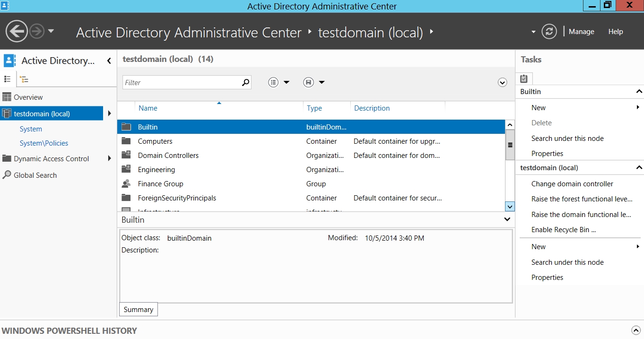The image size is (644, 339).
Task: Select the Builtin row
Action: tap(311, 127)
